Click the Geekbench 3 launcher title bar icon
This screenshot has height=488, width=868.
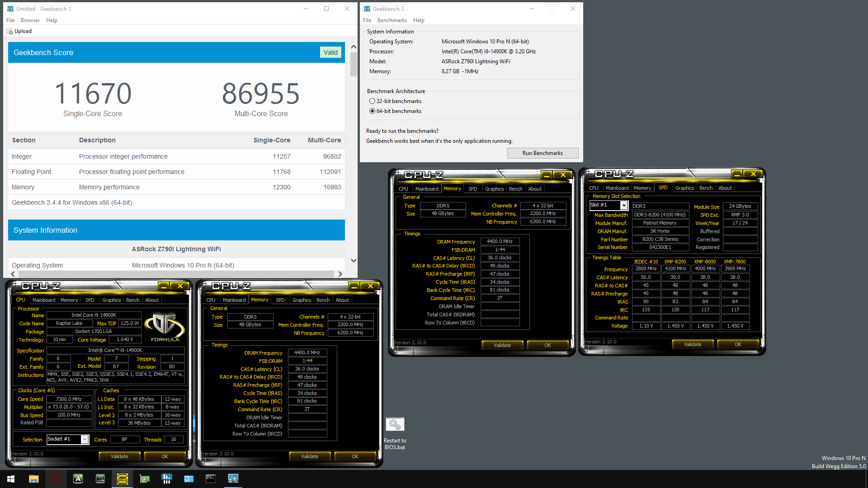pyautogui.click(x=367, y=9)
